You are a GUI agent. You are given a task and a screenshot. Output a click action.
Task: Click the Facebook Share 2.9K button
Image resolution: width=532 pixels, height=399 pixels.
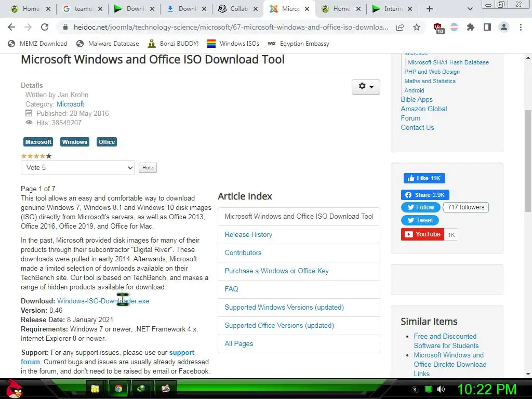point(425,195)
